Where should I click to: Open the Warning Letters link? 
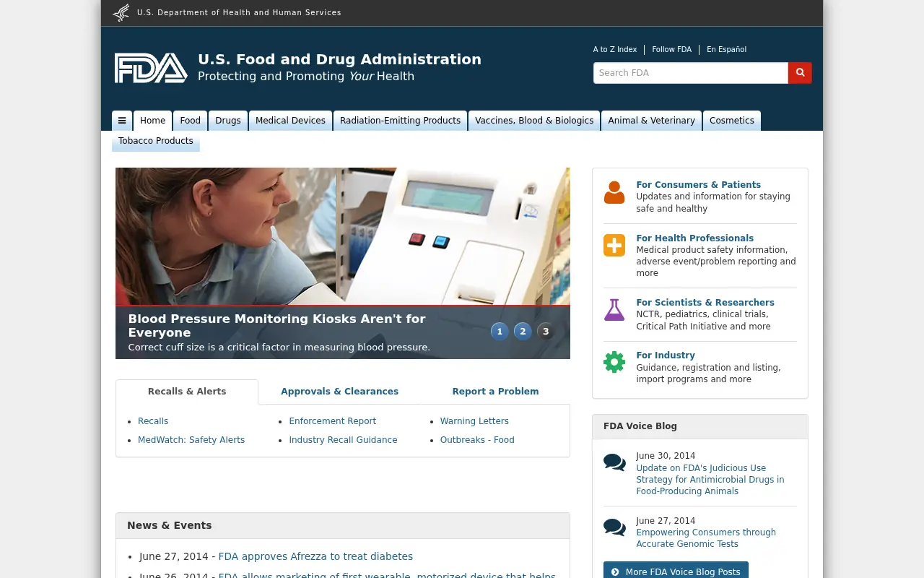(474, 421)
